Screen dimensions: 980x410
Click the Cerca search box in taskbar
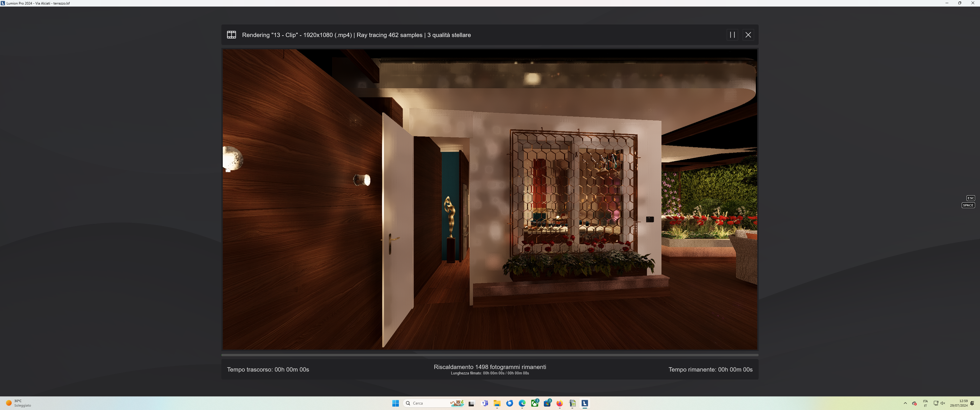pos(434,403)
